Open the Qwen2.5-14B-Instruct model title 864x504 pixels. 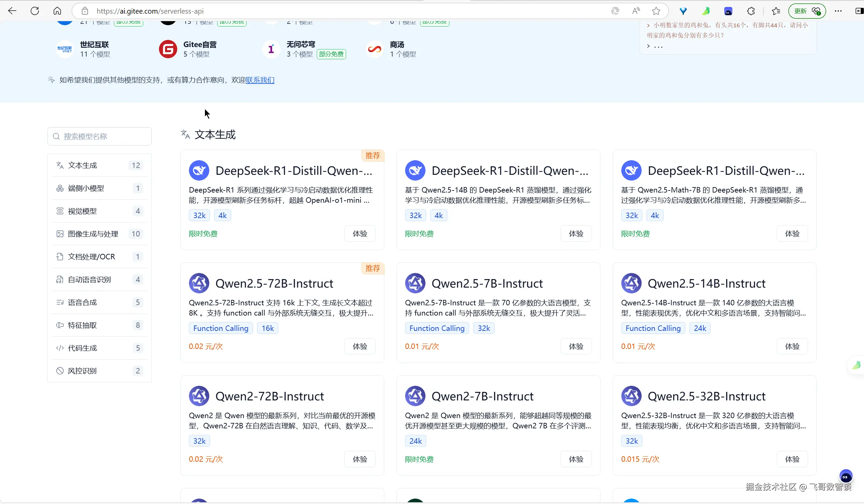click(x=706, y=283)
